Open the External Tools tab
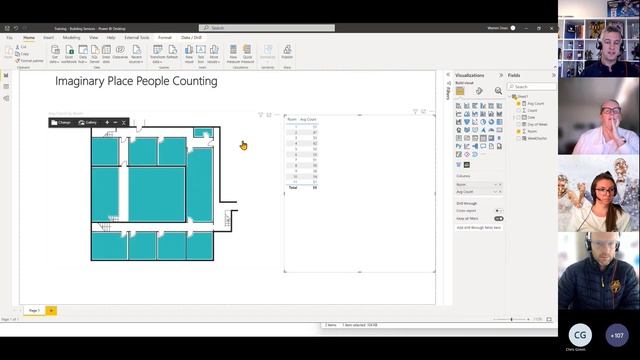Image resolution: width=640 pixels, height=360 pixels. pyautogui.click(x=137, y=38)
